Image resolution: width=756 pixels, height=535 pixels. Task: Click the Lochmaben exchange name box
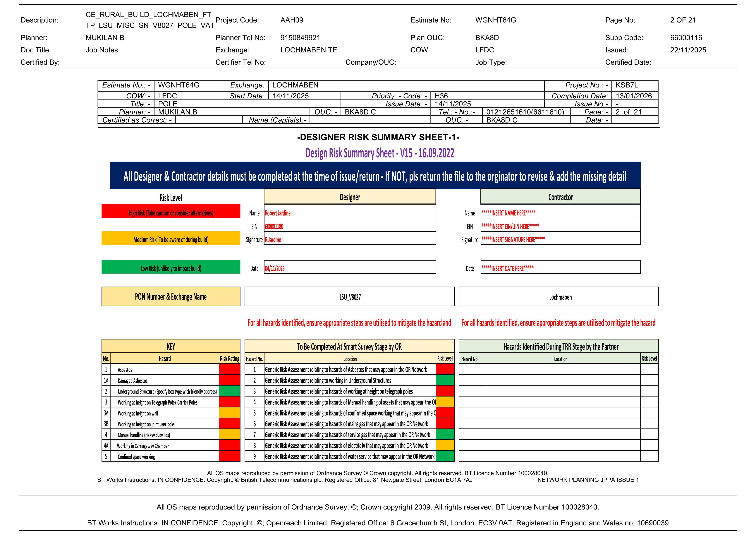(x=559, y=296)
